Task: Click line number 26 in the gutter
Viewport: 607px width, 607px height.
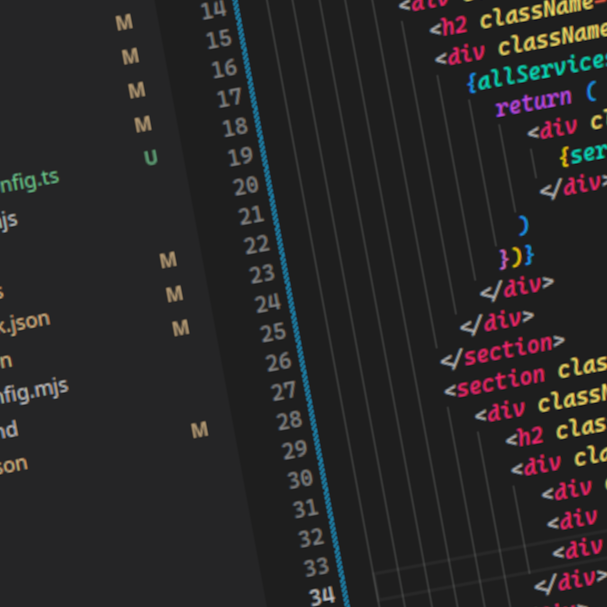Action: click(x=279, y=362)
